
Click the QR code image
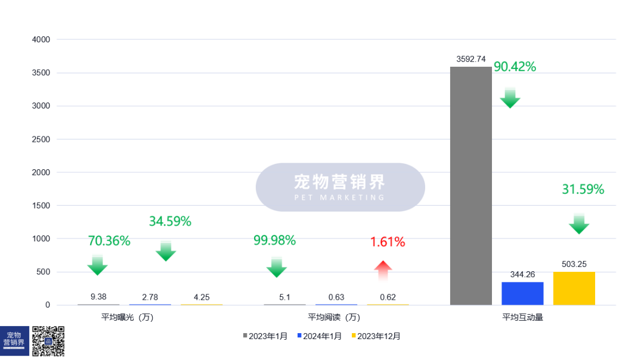[48, 341]
